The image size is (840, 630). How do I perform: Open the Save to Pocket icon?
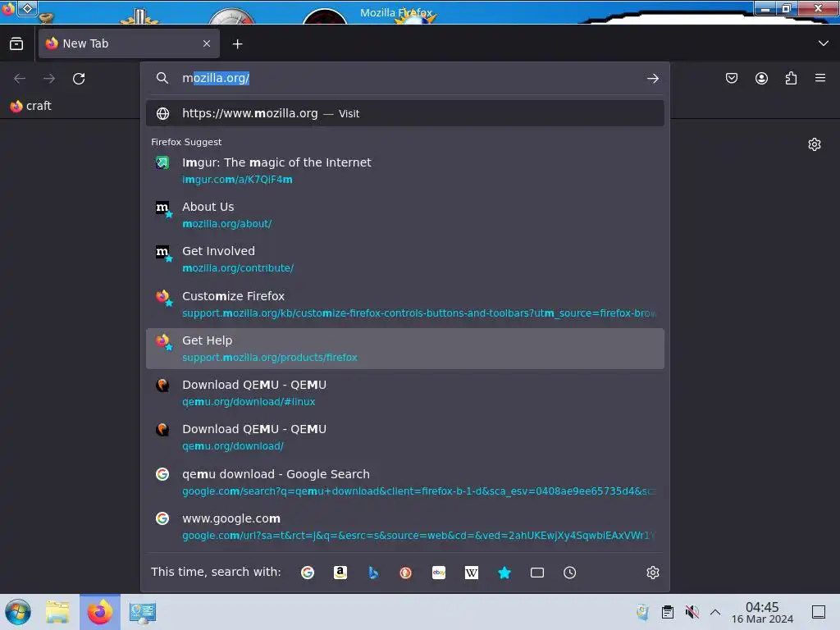tap(731, 78)
